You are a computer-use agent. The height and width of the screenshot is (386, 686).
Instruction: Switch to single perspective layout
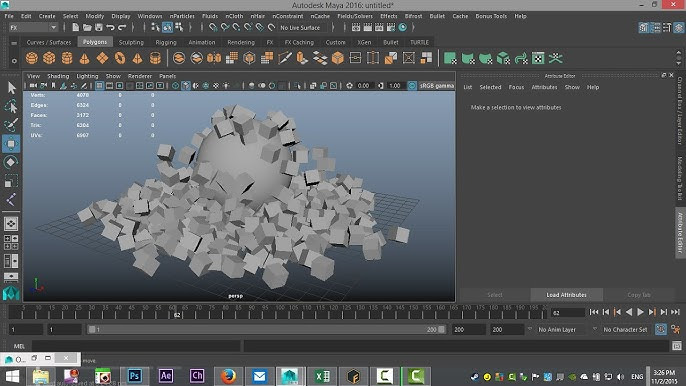[11, 224]
